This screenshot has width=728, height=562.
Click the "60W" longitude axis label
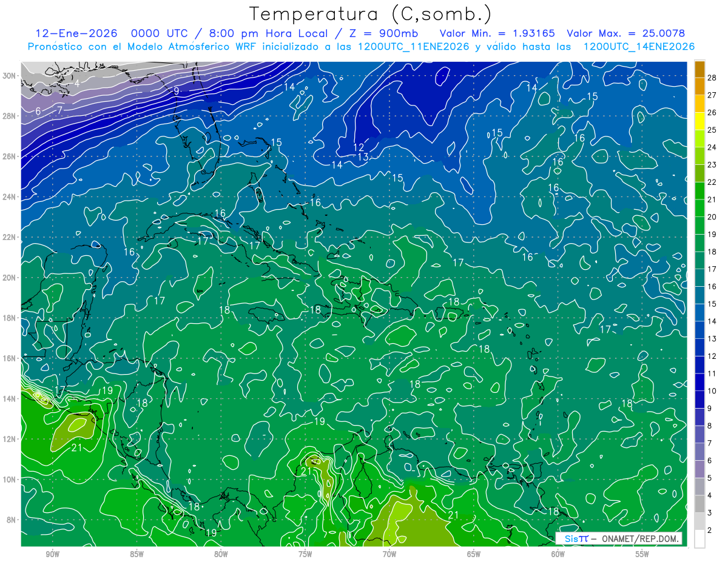pyautogui.click(x=558, y=554)
